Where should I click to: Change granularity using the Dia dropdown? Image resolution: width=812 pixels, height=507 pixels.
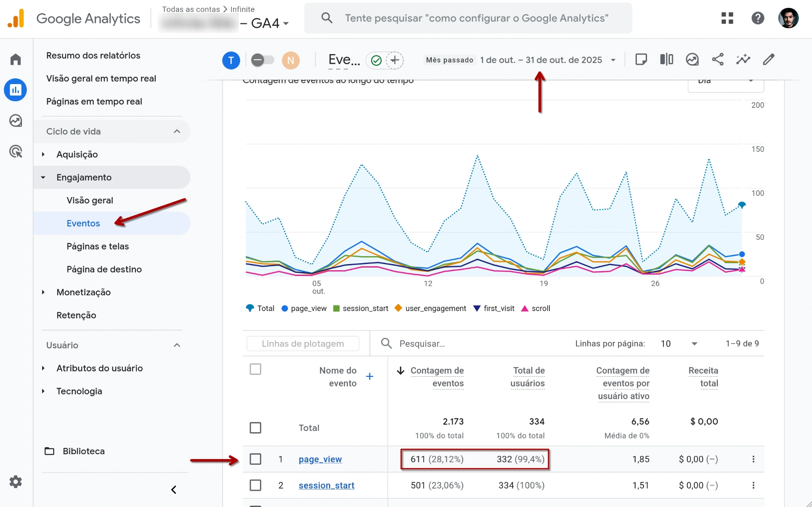coord(725,81)
